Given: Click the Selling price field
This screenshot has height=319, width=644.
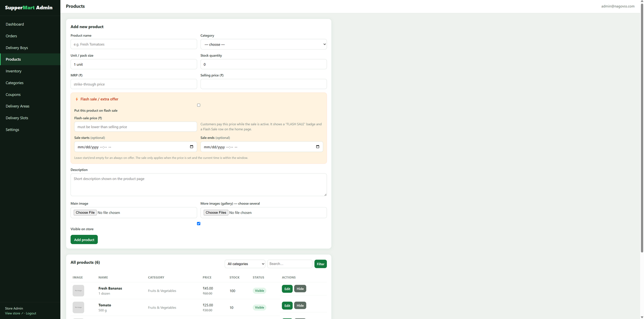Looking at the screenshot, I should pos(264,84).
